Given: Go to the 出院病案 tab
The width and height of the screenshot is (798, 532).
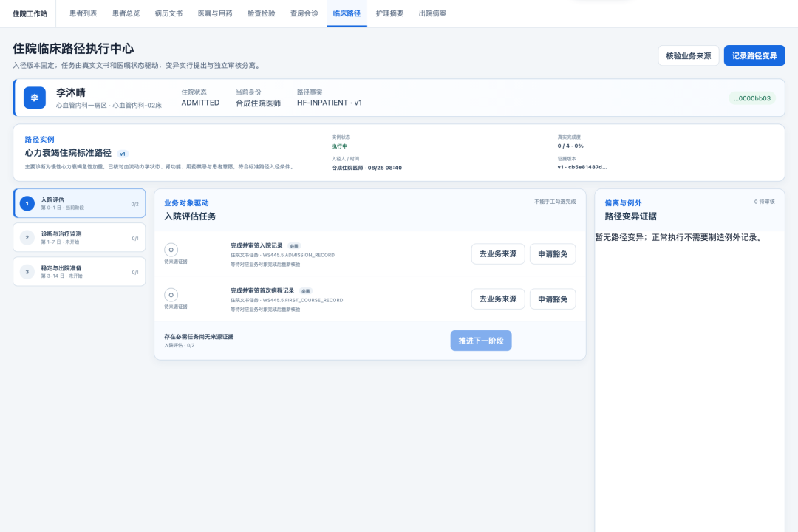Looking at the screenshot, I should tap(432, 14).
